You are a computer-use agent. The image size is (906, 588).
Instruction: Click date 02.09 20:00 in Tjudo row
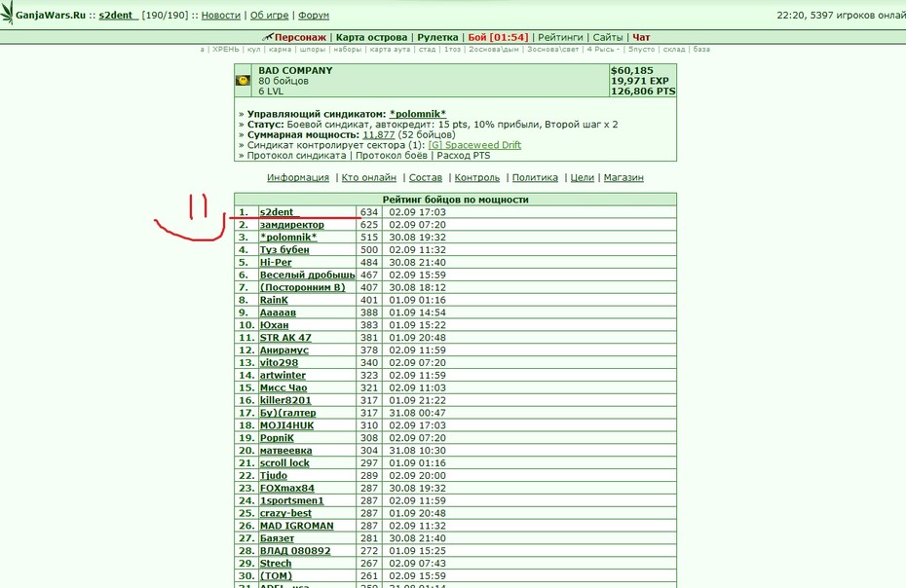click(417, 476)
